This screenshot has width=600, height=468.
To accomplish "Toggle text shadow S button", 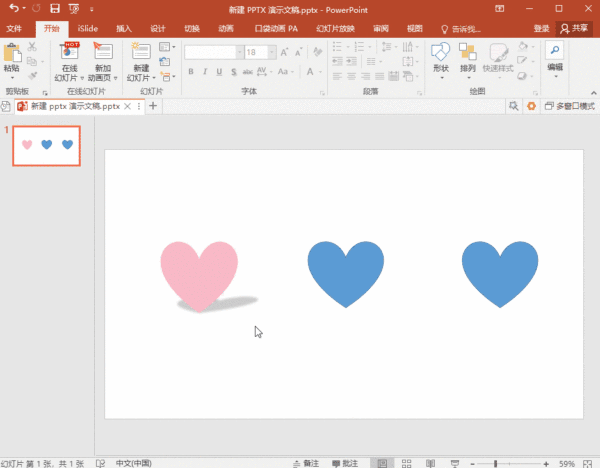I will click(x=234, y=72).
